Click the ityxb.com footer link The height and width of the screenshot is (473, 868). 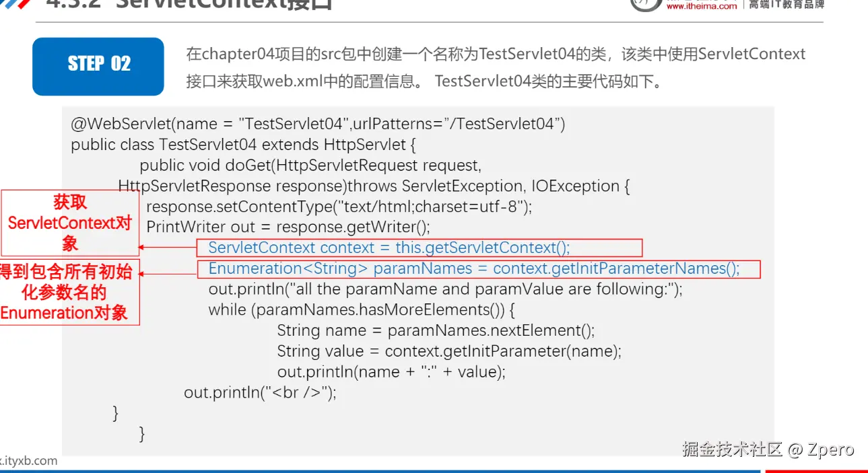click(28, 461)
